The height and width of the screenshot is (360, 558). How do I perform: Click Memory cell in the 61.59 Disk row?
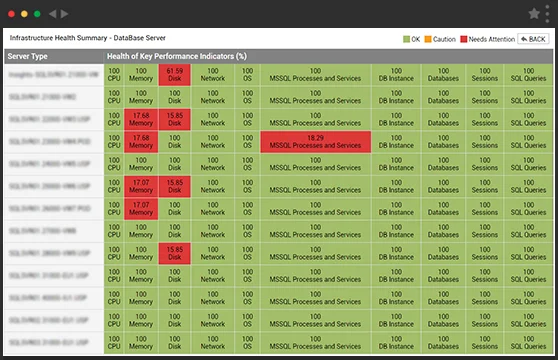coord(141,75)
